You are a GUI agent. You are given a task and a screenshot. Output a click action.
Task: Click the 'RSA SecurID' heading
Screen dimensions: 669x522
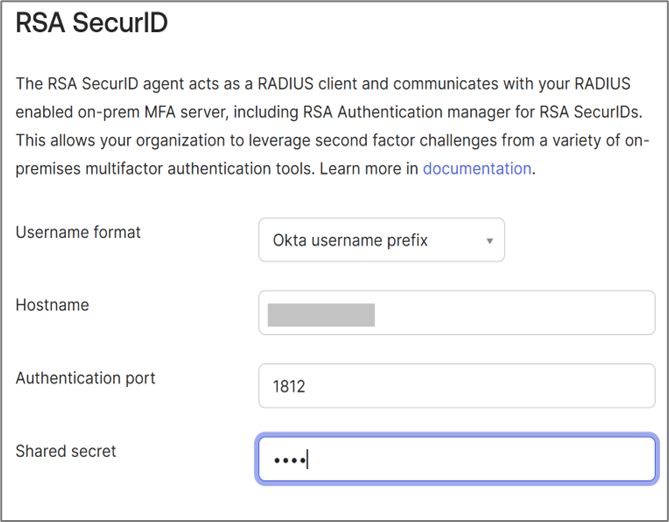91,24
